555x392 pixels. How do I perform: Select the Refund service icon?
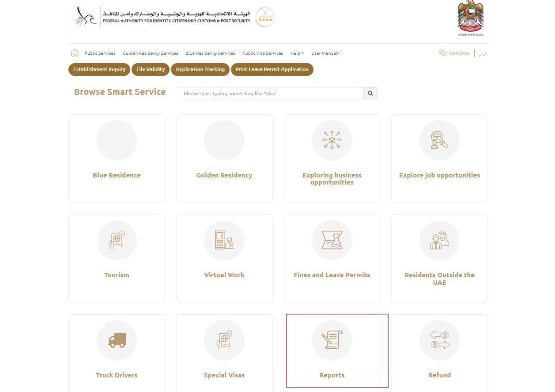[x=439, y=340]
